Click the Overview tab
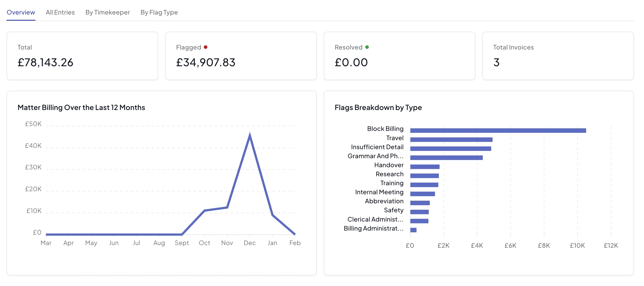 click(x=21, y=12)
